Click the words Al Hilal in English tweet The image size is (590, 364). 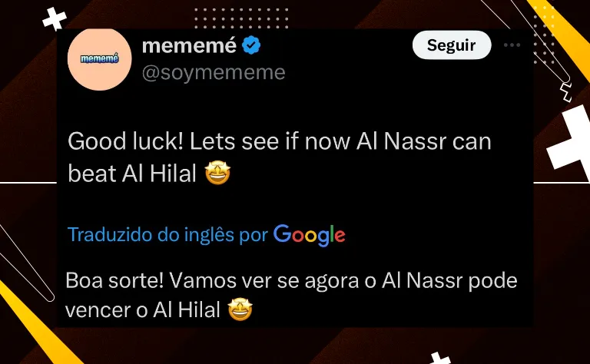tap(159, 174)
